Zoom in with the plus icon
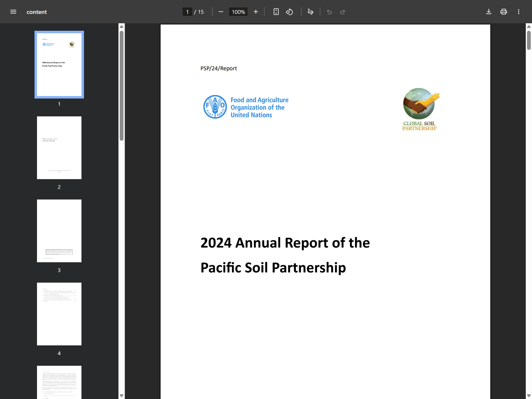This screenshot has height=399, width=532. (256, 12)
